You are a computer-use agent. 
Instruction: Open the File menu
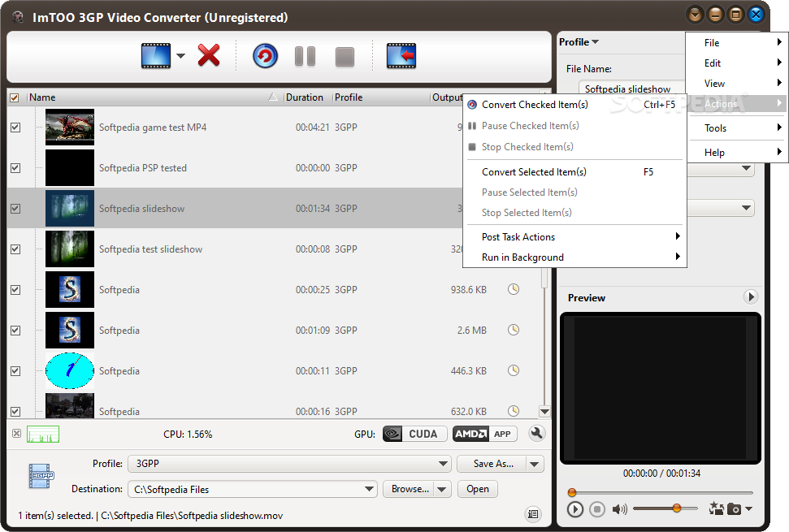tap(736, 43)
